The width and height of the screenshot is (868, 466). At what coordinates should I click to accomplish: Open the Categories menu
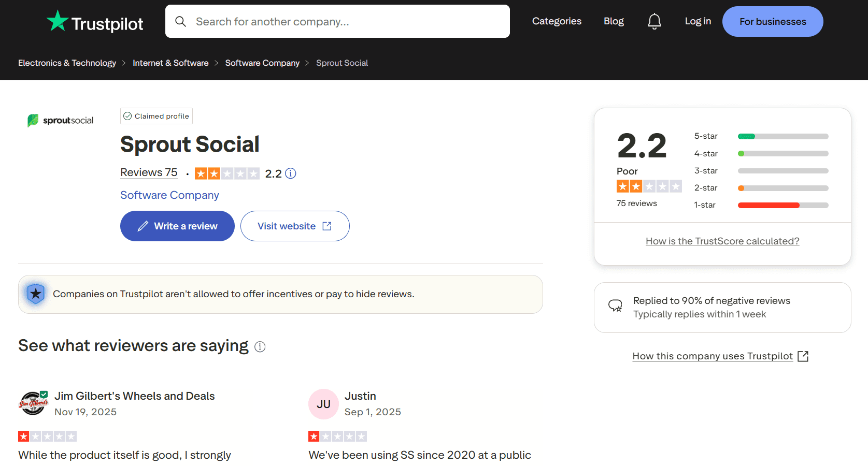click(x=557, y=21)
